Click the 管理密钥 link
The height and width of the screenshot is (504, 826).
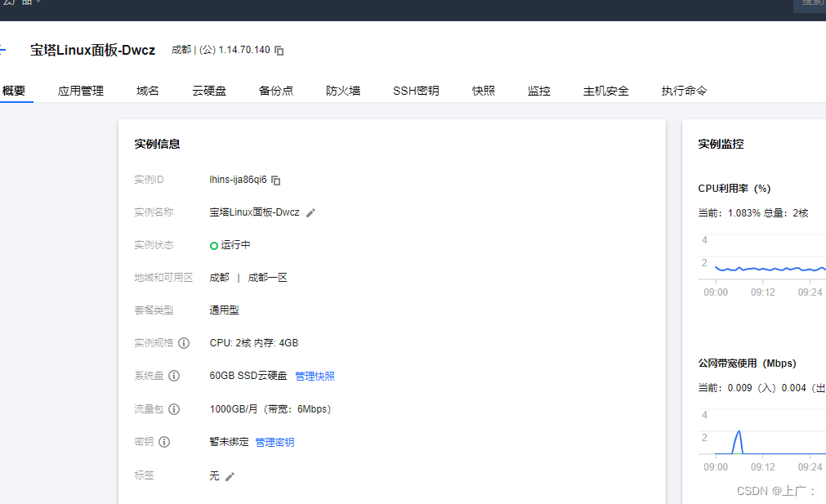[x=275, y=443]
